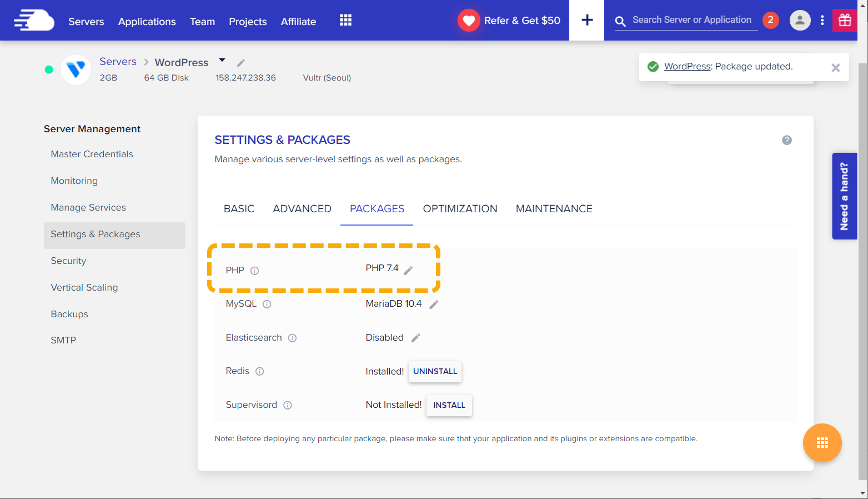Install Supervisord package
The width and height of the screenshot is (868, 499).
(x=449, y=405)
